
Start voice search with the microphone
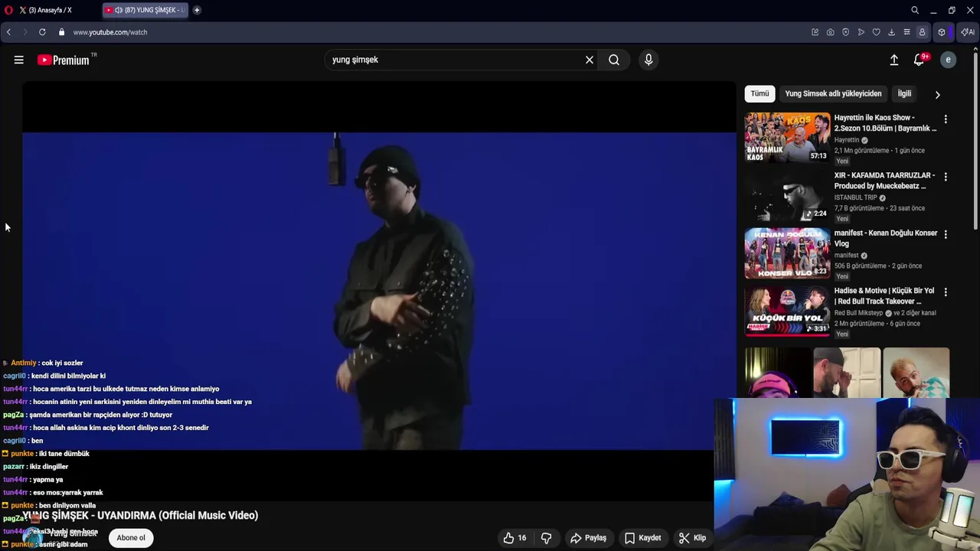648,60
